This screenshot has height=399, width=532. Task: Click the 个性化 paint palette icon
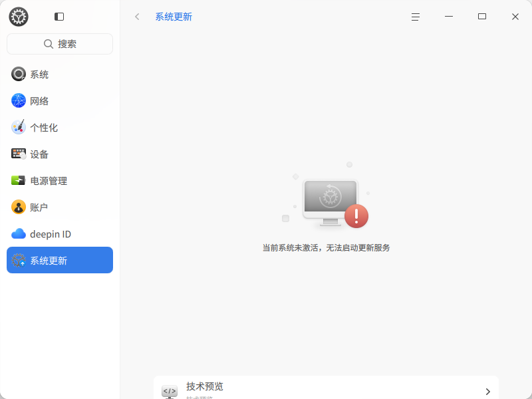pos(19,127)
